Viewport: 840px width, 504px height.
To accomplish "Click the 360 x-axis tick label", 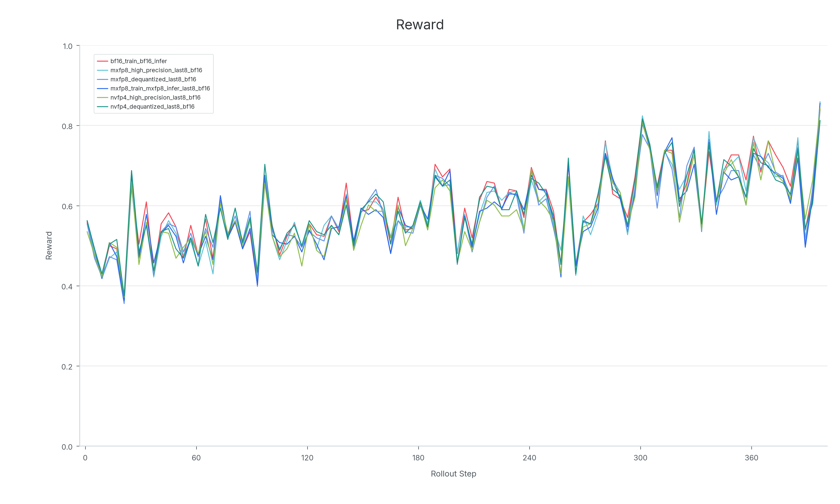I will [751, 458].
